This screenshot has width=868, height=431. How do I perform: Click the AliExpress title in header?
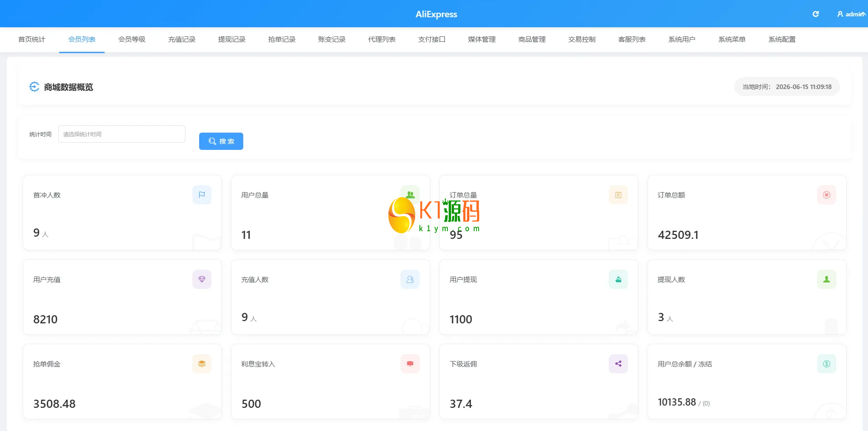click(437, 14)
